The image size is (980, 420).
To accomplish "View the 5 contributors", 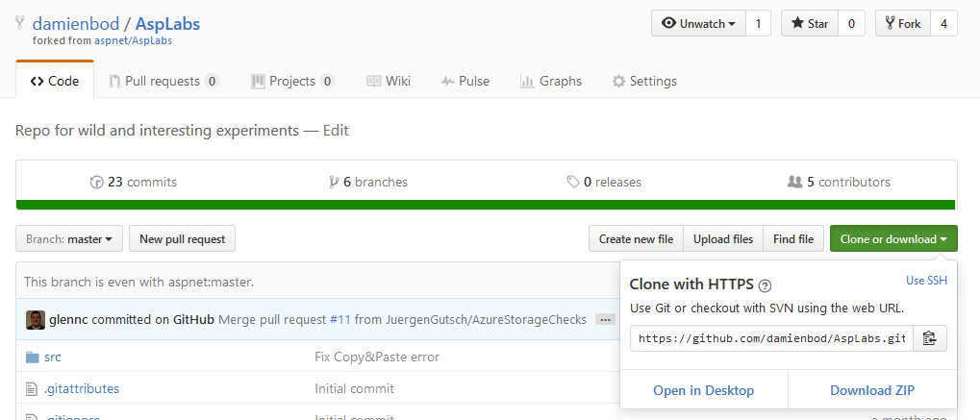I will [x=839, y=182].
